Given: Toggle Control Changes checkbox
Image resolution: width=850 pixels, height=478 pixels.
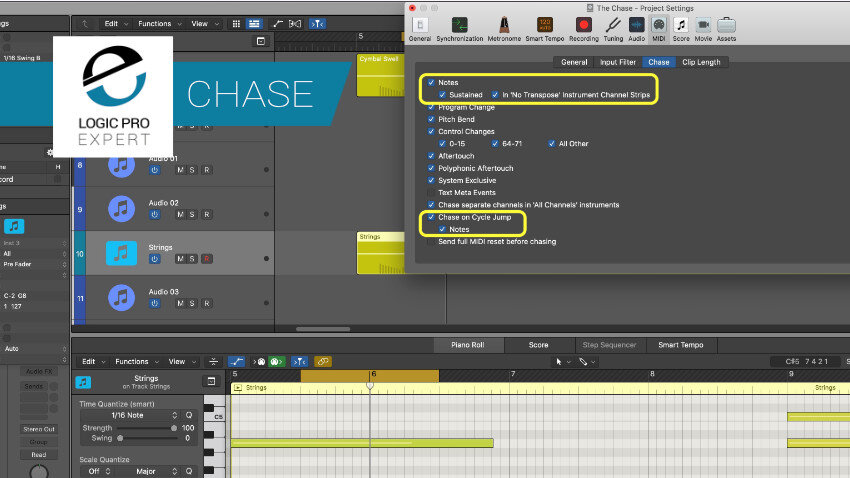Looking at the screenshot, I should (x=431, y=132).
